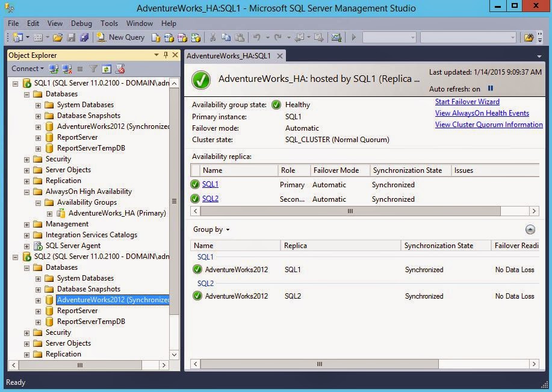Select Management folder in tree
The width and height of the screenshot is (552, 392).
pos(67,224)
